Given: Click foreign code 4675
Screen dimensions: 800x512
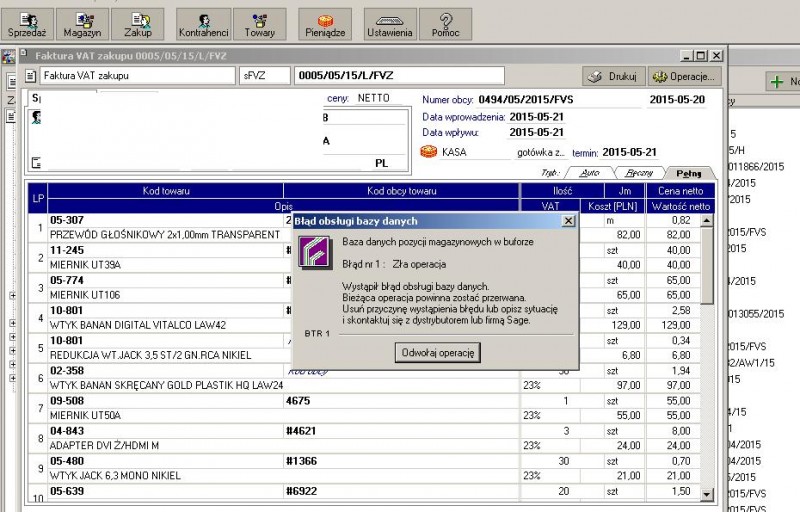Looking at the screenshot, I should coord(298,401).
